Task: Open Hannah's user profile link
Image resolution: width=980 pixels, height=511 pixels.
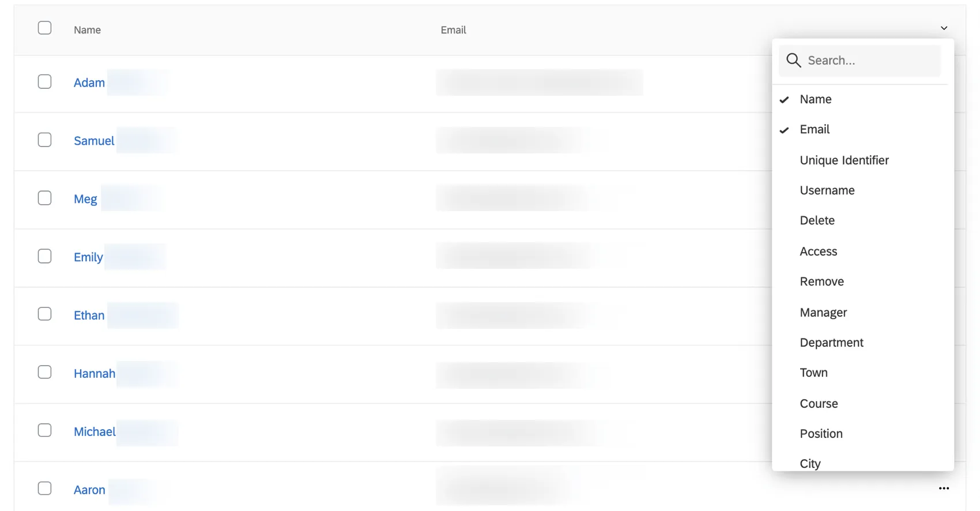Action: click(x=94, y=373)
